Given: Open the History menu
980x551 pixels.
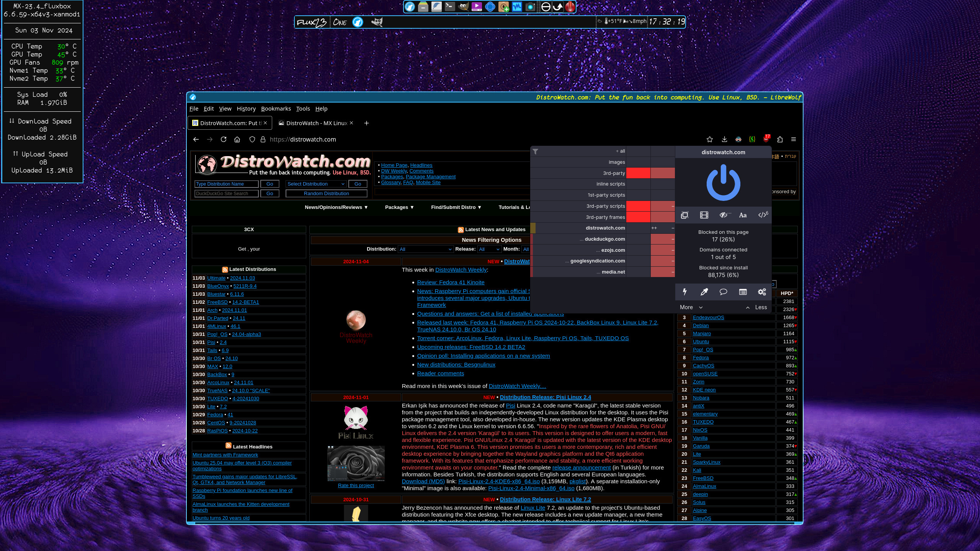Looking at the screenshot, I should coord(246,109).
